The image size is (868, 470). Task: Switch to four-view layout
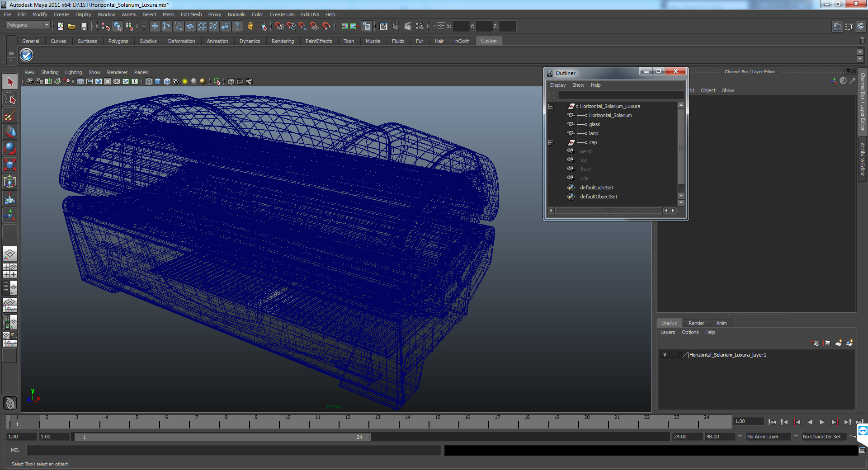(10, 270)
